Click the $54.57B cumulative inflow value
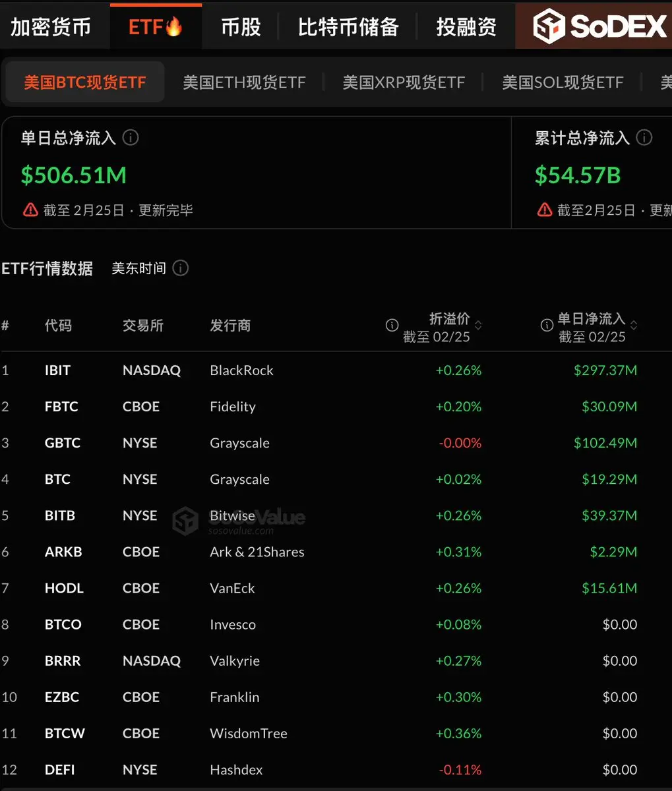This screenshot has height=791, width=672. pyautogui.click(x=578, y=175)
